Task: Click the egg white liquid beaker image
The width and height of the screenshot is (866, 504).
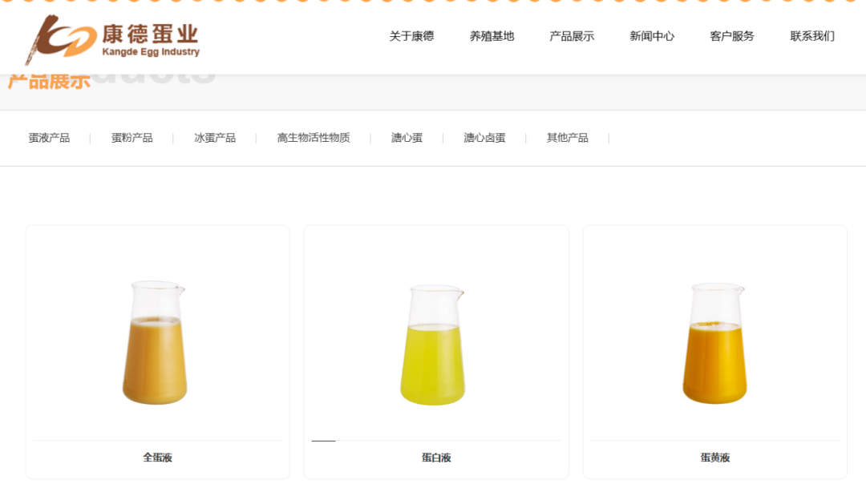Action: (x=434, y=345)
